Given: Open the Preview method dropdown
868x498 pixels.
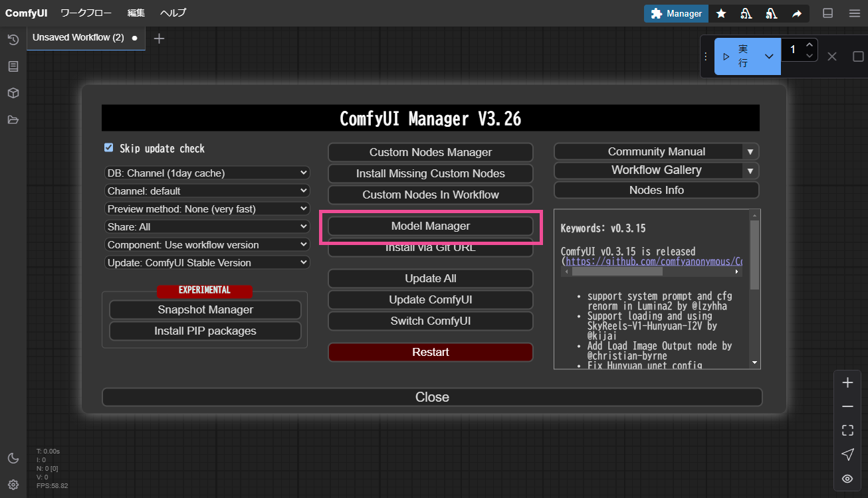Looking at the screenshot, I should click(207, 208).
